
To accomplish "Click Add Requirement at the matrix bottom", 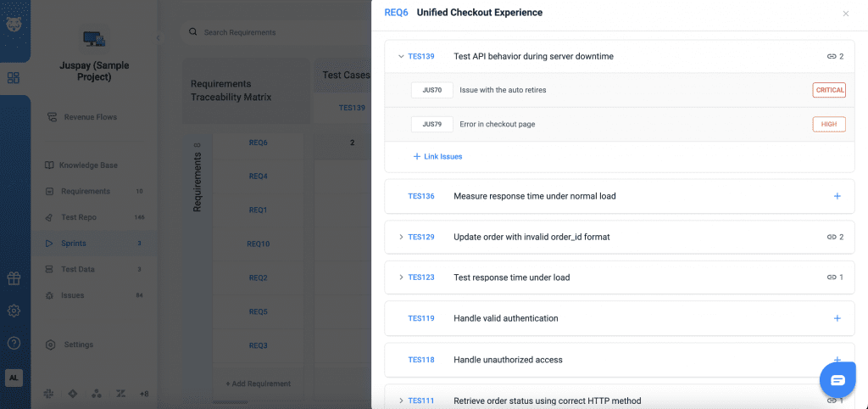I will click(258, 384).
